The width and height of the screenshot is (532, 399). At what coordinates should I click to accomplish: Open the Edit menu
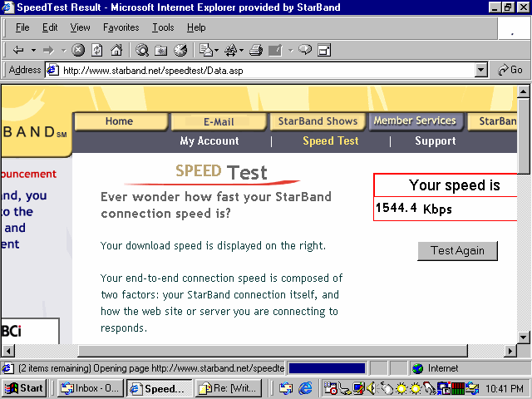point(50,27)
